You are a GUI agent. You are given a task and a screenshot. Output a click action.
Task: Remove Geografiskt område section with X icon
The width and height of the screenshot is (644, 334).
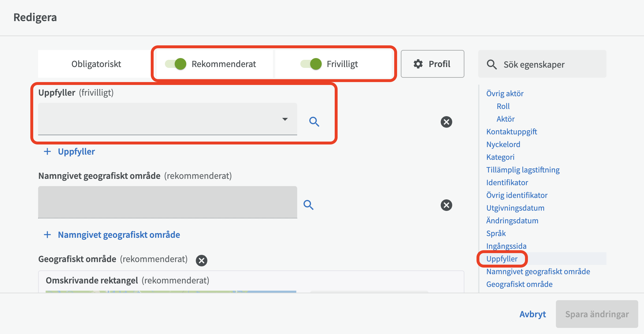pos(201,260)
